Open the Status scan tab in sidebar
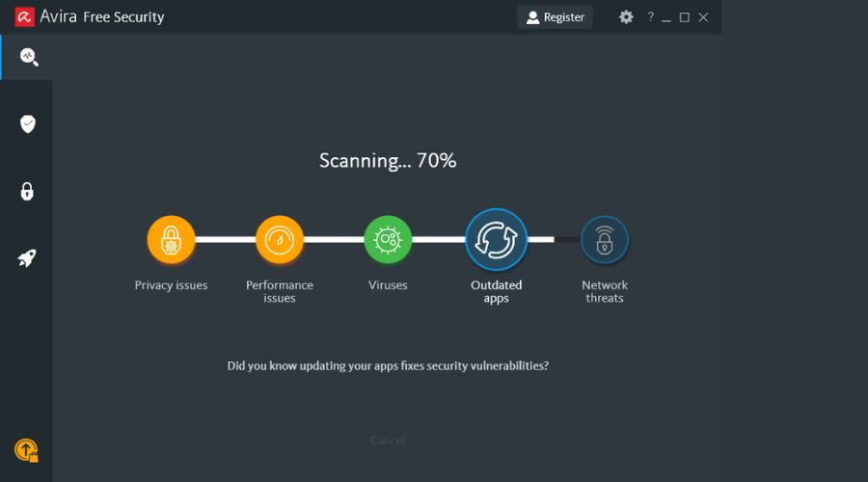 [28, 57]
